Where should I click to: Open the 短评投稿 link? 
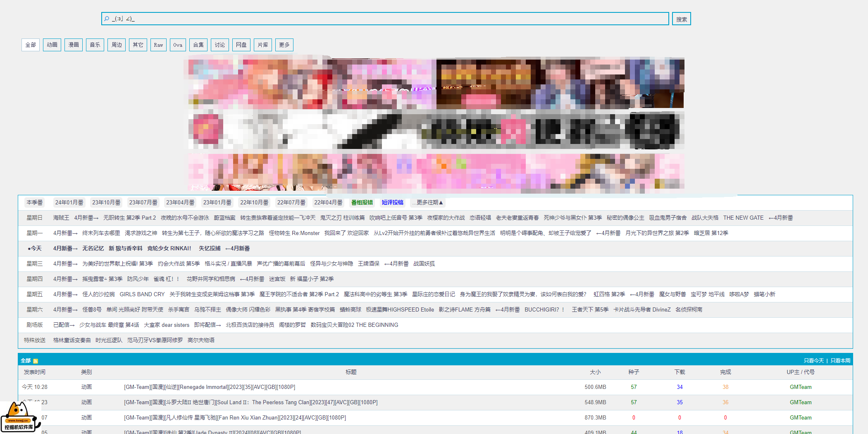[392, 203]
